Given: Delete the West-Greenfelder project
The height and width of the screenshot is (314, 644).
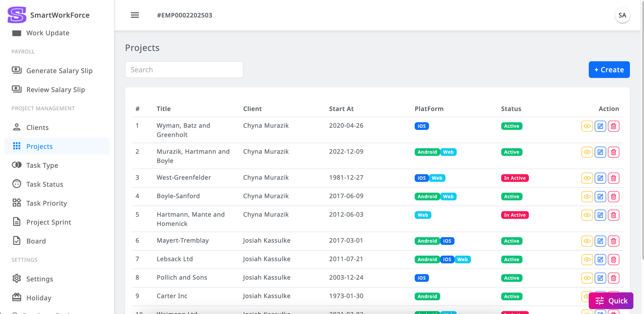Looking at the screenshot, I should 613,178.
